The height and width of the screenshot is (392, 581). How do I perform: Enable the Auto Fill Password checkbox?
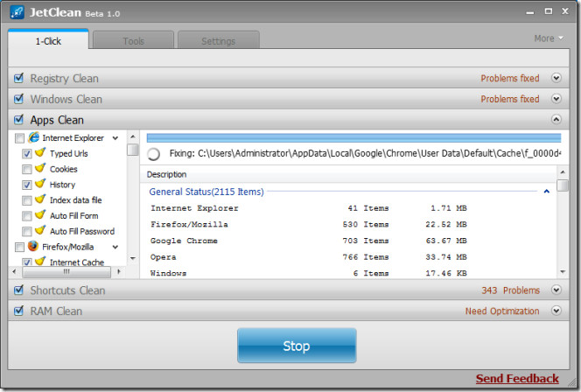[27, 232]
